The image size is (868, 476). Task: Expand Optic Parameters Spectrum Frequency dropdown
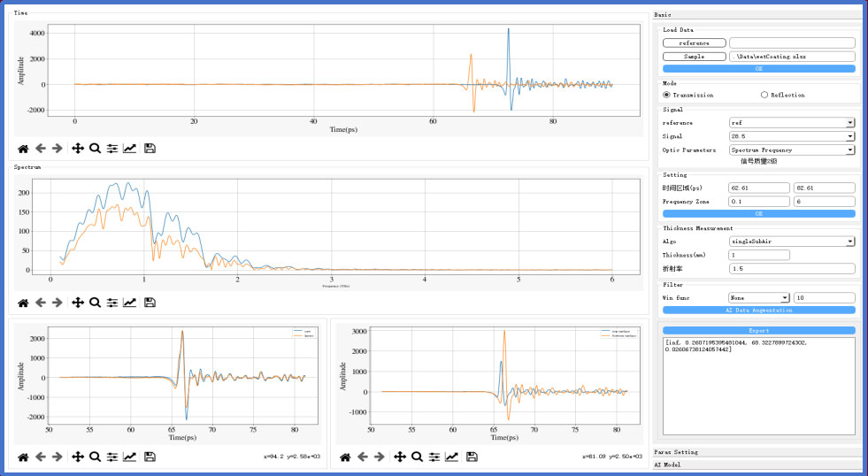point(791,150)
